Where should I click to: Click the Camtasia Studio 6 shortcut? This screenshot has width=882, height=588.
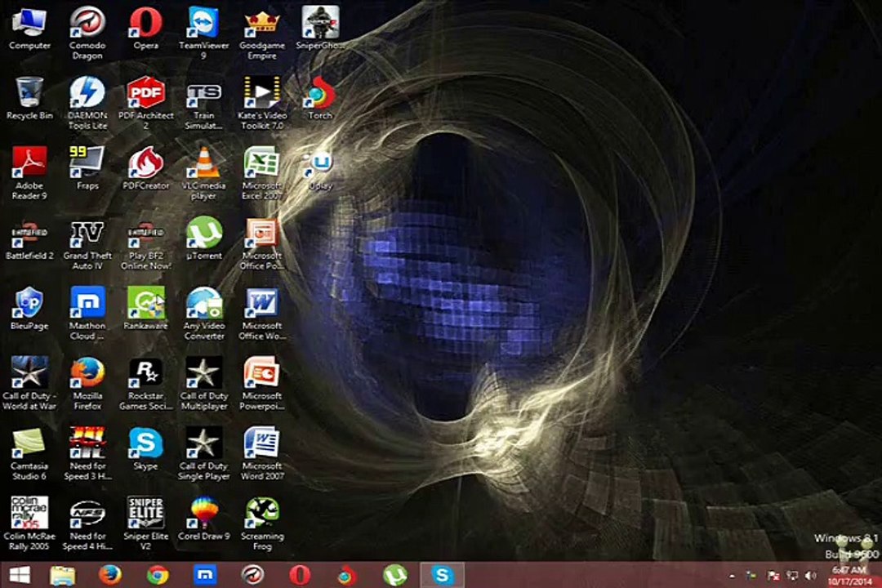click(x=29, y=454)
